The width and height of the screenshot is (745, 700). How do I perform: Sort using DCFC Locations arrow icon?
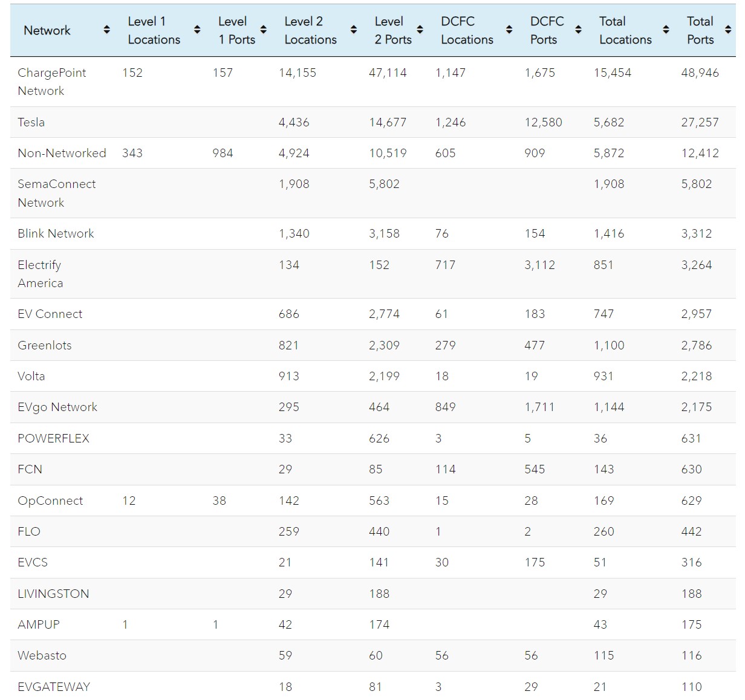(x=509, y=30)
